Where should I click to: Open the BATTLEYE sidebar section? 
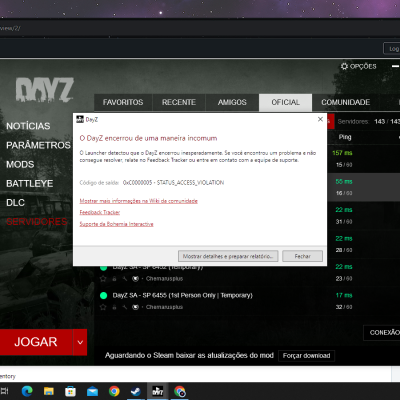(30, 183)
